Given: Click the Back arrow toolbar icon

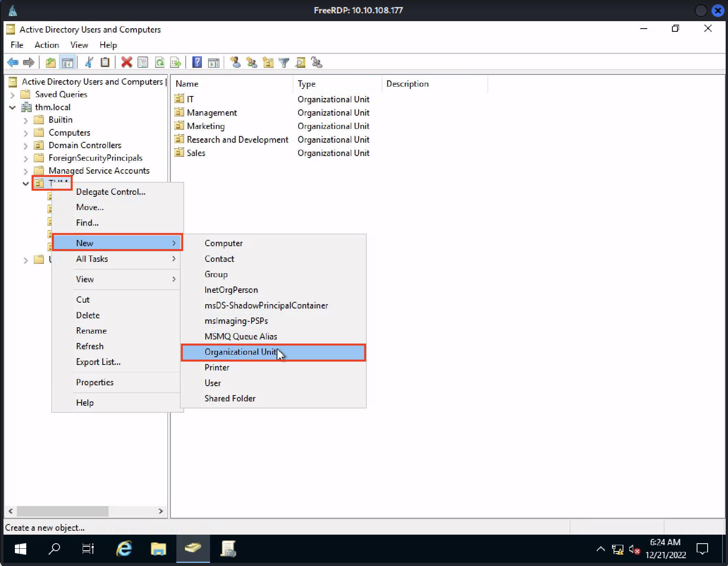Looking at the screenshot, I should [x=13, y=62].
